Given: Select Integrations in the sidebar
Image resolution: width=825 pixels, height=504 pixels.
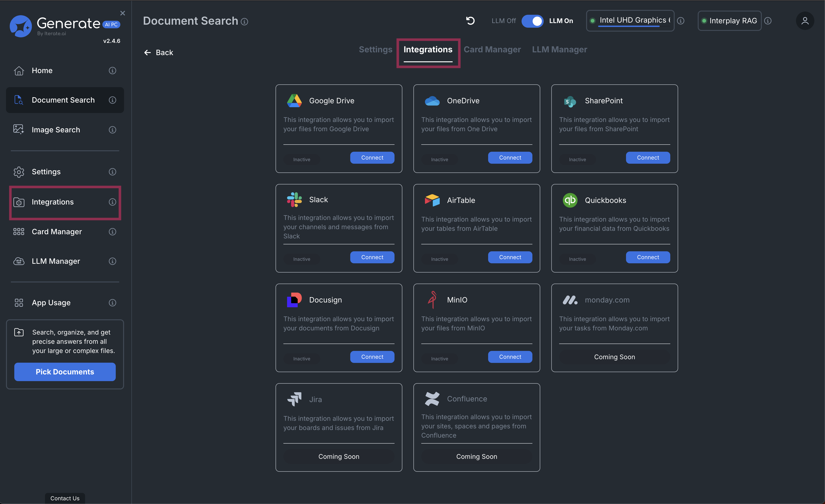Looking at the screenshot, I should (65, 202).
